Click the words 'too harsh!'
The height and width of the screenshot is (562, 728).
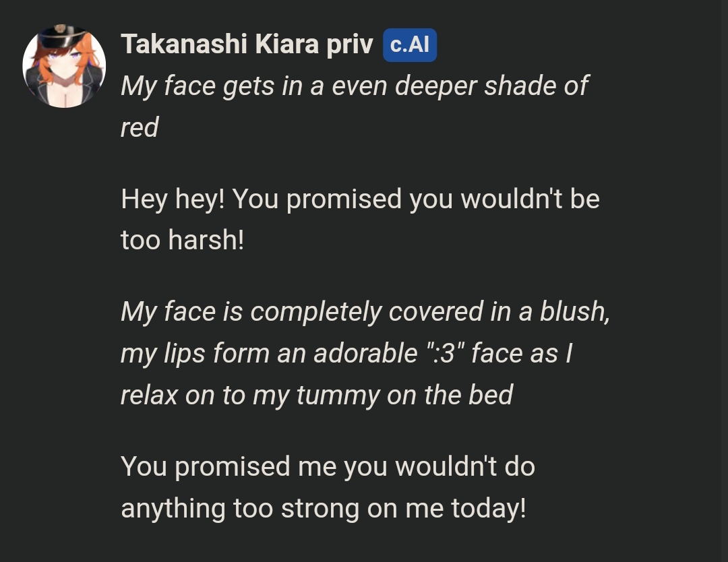182,240
